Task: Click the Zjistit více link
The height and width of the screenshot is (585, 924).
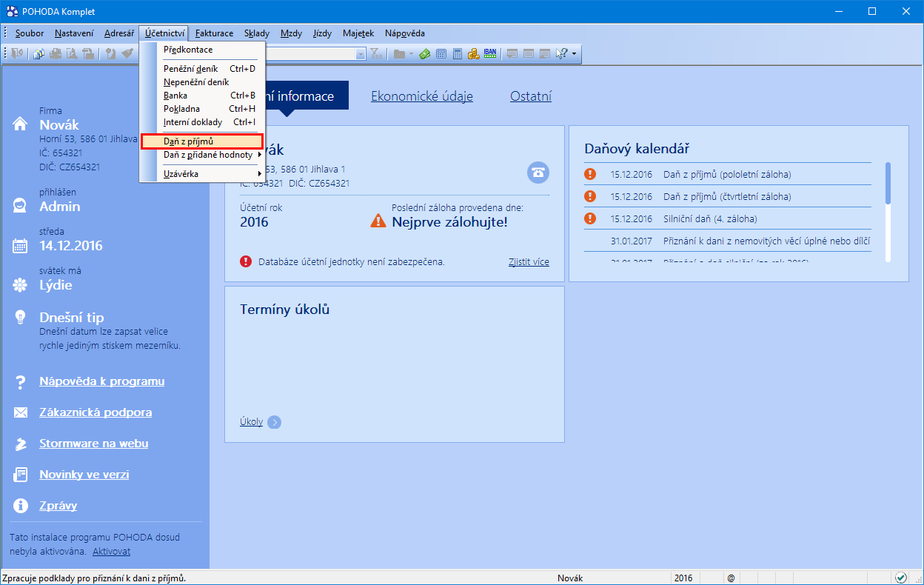Action: 529,262
